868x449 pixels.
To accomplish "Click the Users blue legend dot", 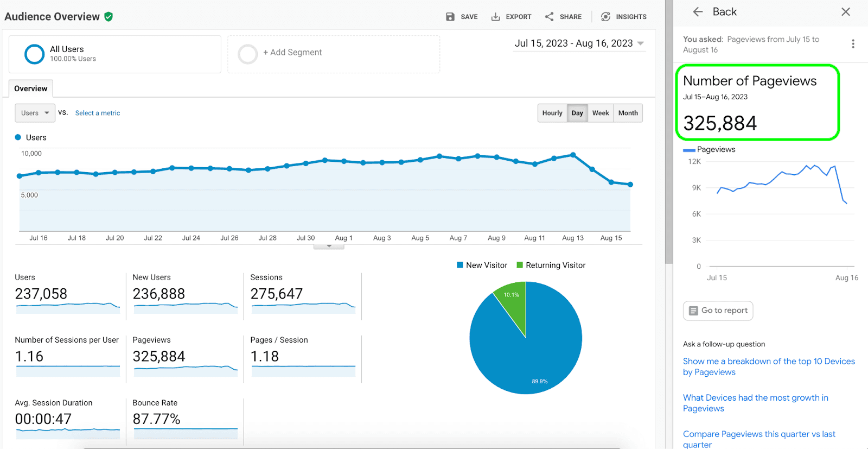I will pos(18,137).
